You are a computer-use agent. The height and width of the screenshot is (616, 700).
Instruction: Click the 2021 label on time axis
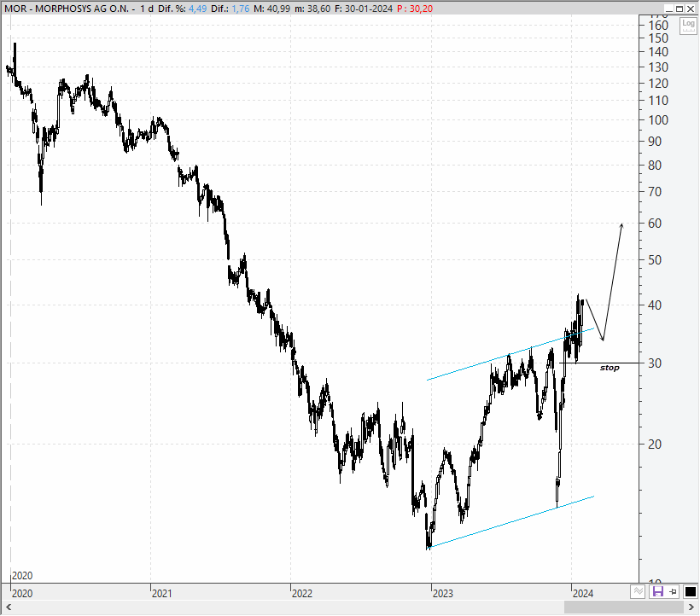161,593
